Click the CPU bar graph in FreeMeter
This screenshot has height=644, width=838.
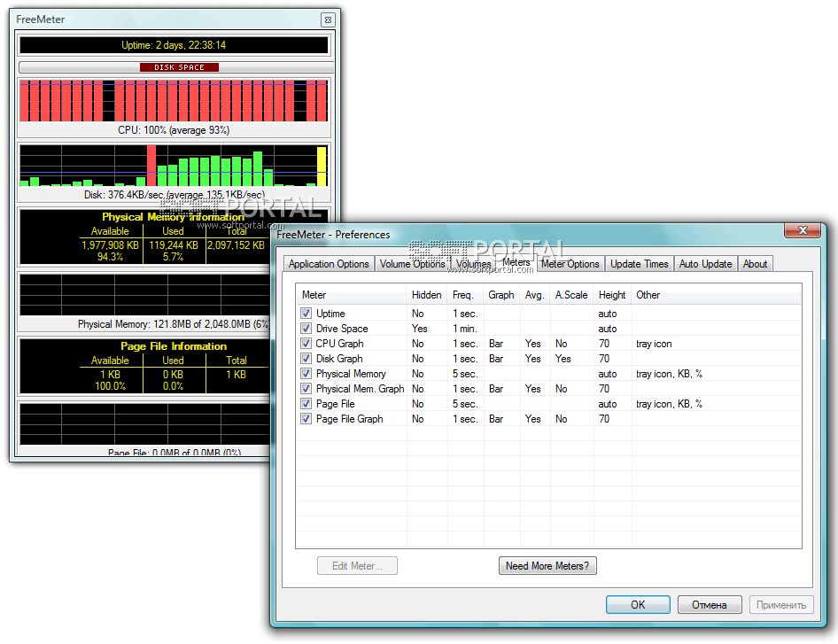pos(174,101)
